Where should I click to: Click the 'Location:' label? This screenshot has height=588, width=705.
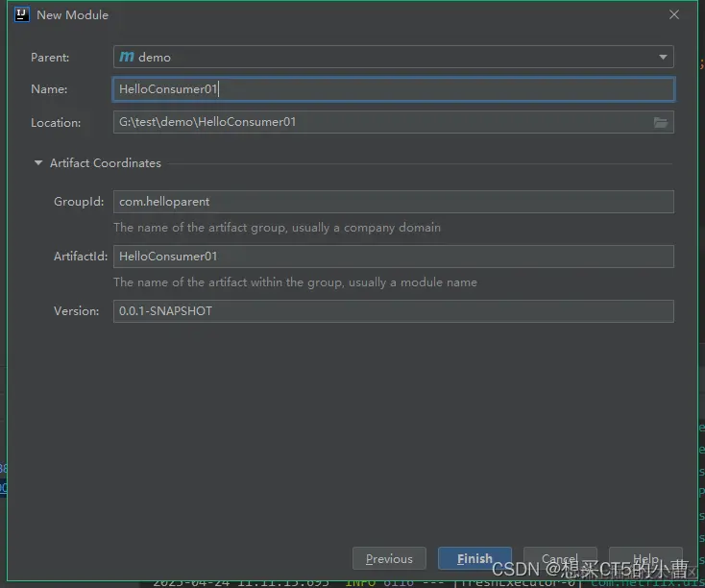pos(56,123)
